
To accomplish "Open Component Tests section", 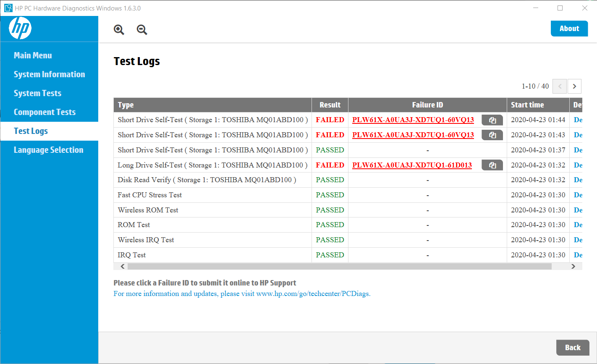I will click(x=45, y=112).
